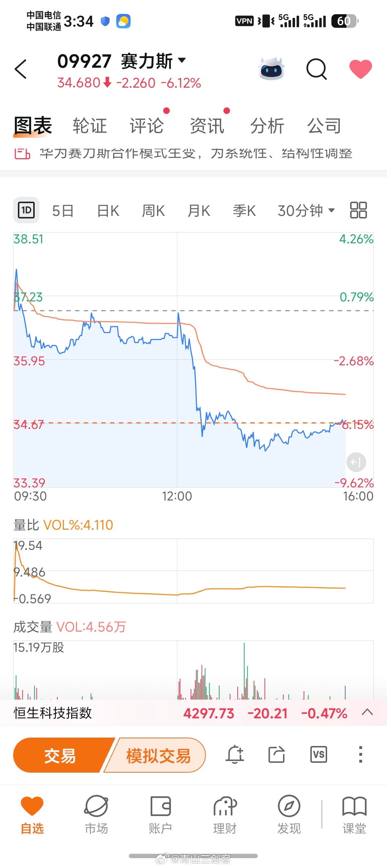This screenshot has height=868, width=387.
Task: Share the stock via share icon
Action: (276, 754)
